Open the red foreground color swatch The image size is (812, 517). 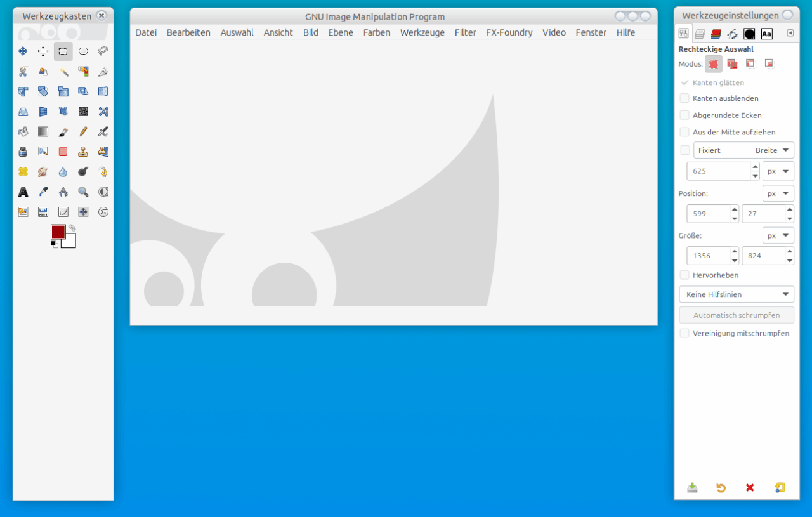point(57,231)
